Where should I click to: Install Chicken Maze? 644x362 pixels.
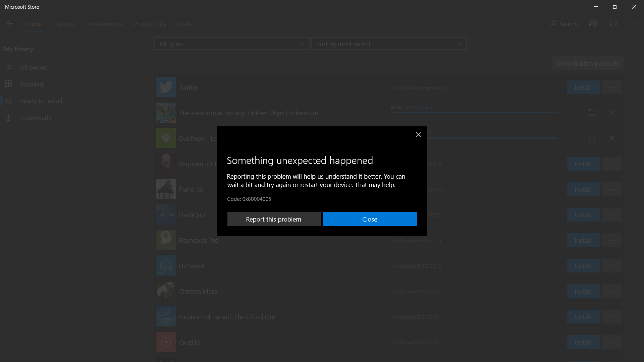click(x=583, y=291)
